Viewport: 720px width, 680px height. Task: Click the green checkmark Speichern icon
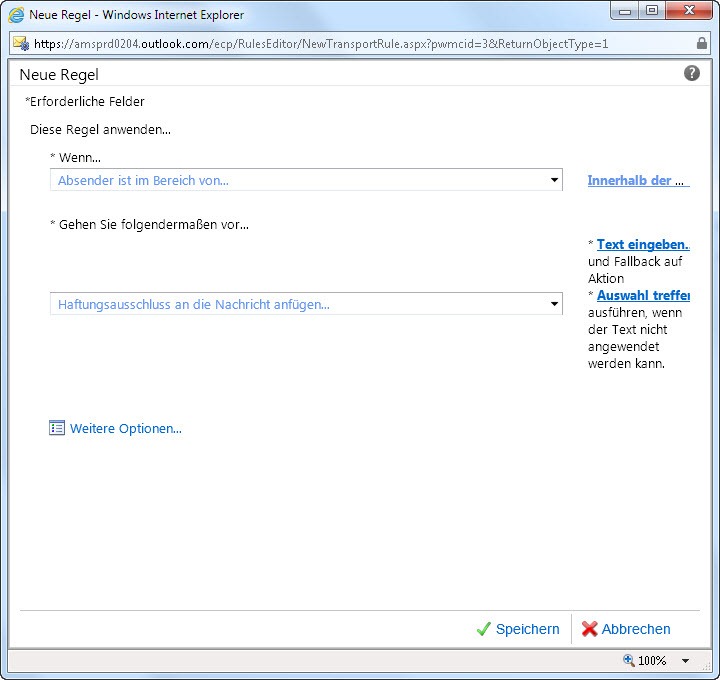[x=484, y=629]
